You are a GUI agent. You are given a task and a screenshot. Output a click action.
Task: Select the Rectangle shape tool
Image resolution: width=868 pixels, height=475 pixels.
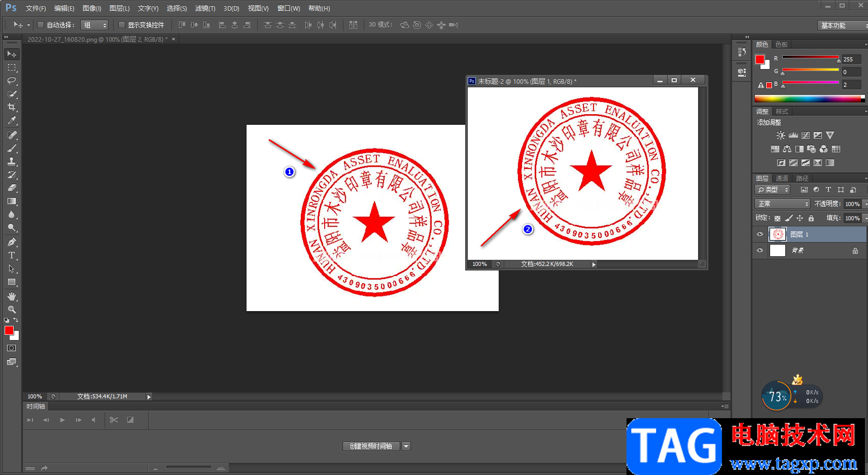tap(12, 282)
